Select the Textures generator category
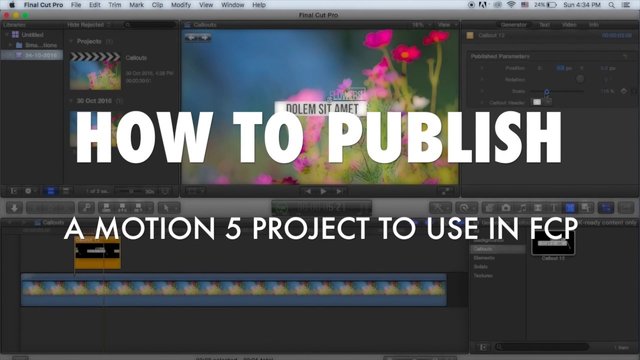Screen dimensions: 640x360 [483, 276]
